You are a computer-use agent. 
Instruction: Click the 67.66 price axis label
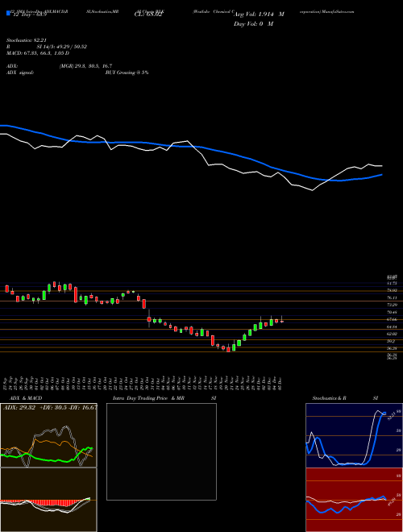[x=393, y=320]
